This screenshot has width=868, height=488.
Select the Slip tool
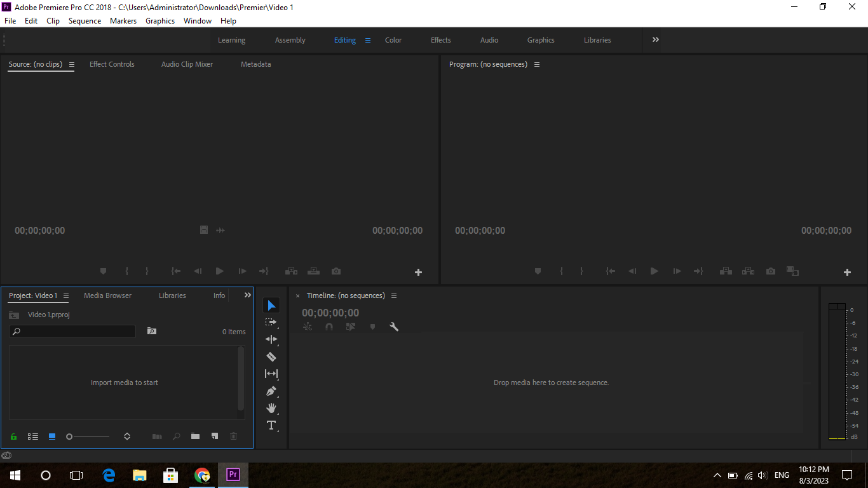pyautogui.click(x=271, y=374)
